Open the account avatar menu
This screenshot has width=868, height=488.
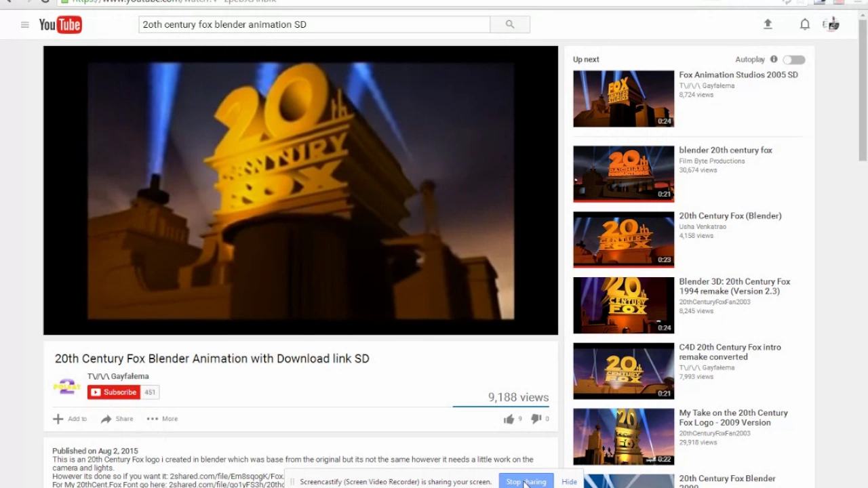[831, 24]
